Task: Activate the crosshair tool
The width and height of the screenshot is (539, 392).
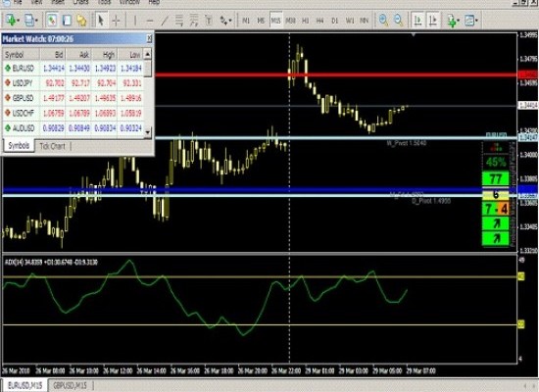Action: point(117,21)
